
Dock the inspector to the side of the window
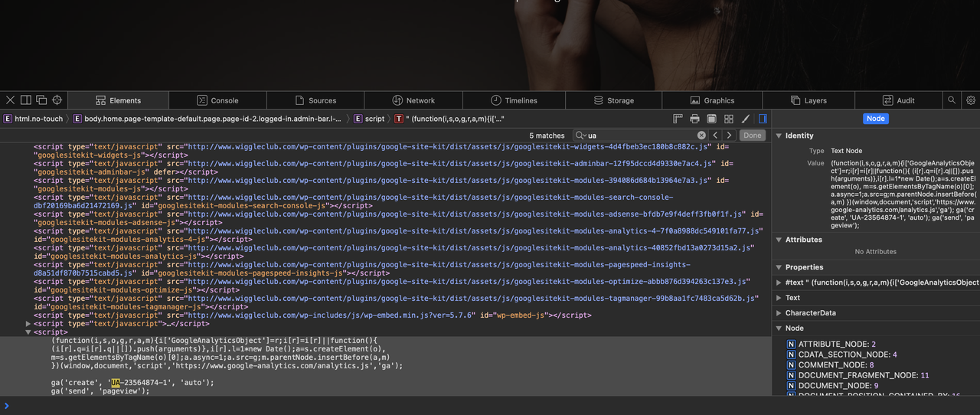[25, 100]
